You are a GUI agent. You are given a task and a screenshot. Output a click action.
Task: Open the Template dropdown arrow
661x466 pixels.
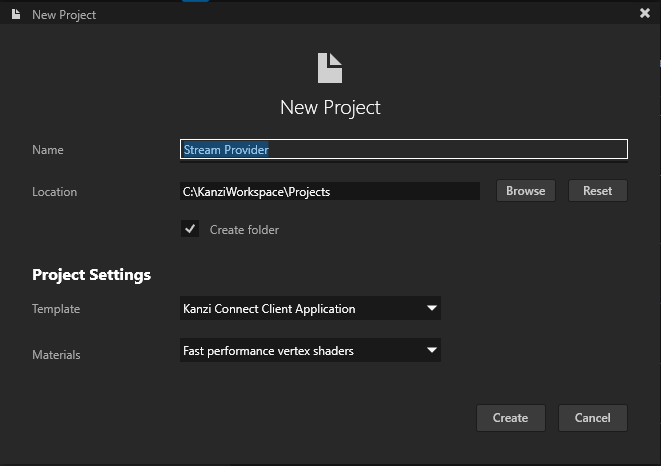(x=432, y=309)
